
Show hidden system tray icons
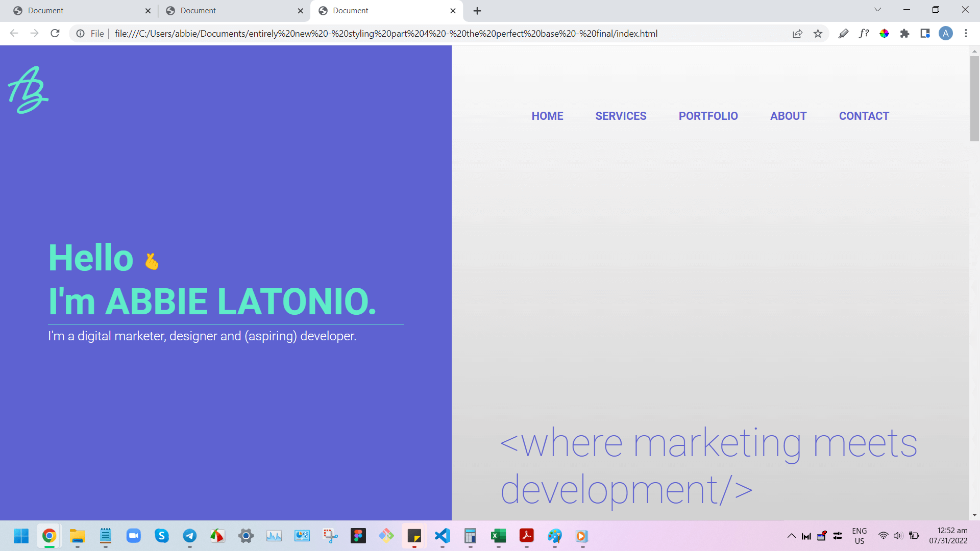[791, 536]
